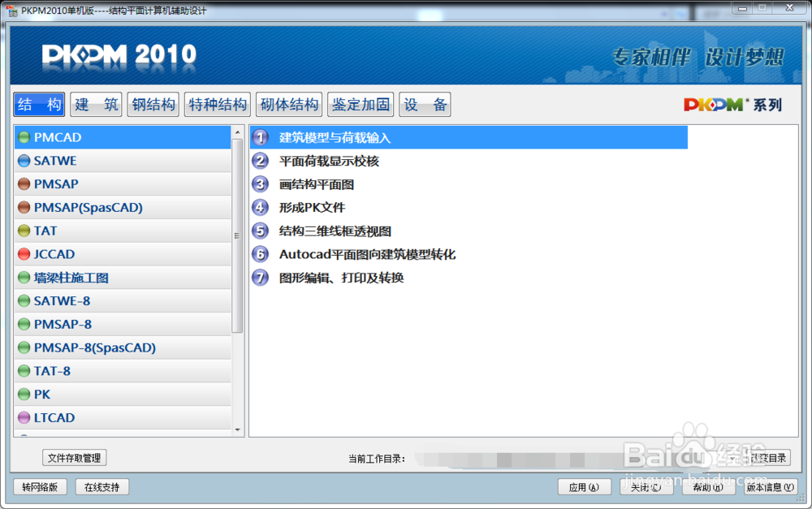The image size is (812, 509).
Task: Click the blue ball icon beside SATWE
Action: click(x=24, y=161)
